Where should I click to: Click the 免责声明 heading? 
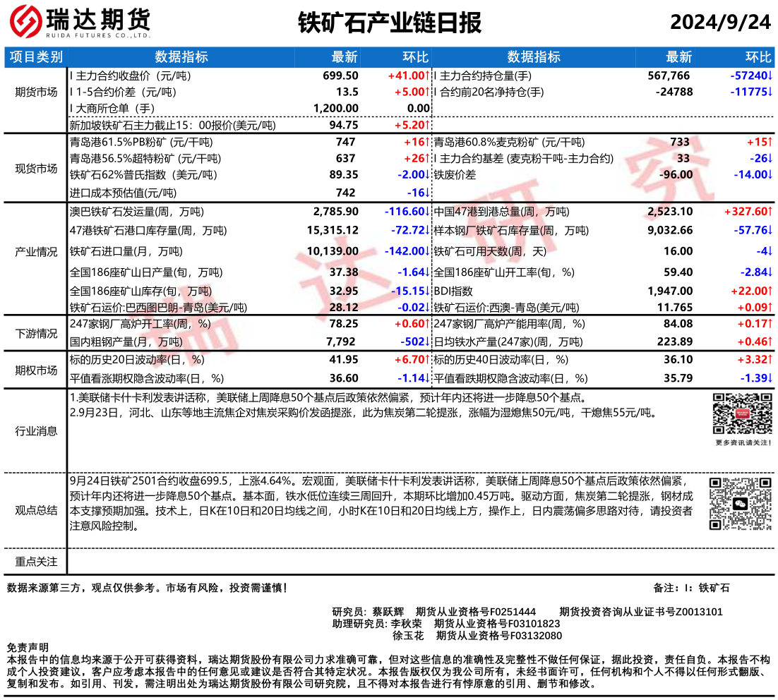click(28, 647)
